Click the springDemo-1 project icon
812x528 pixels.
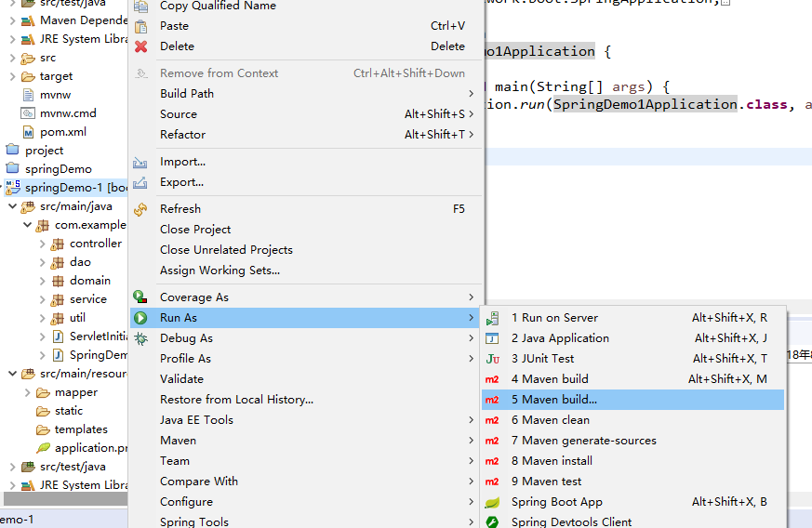point(13,188)
